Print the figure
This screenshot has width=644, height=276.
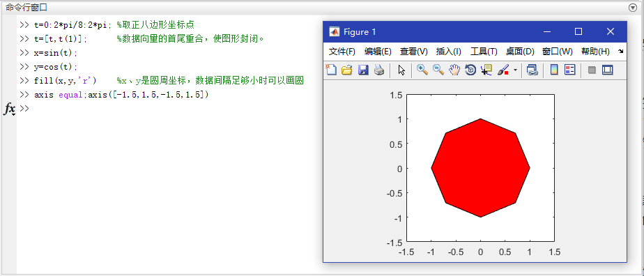point(378,70)
